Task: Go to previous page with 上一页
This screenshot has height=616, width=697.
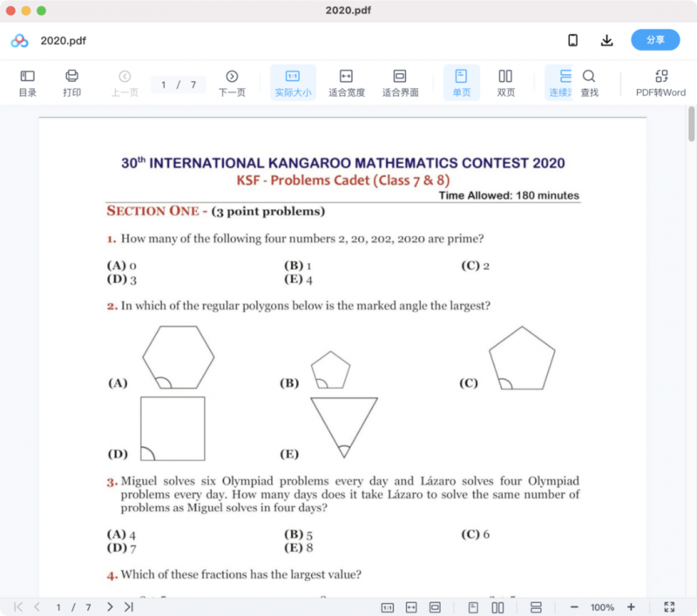Action: pos(125,83)
